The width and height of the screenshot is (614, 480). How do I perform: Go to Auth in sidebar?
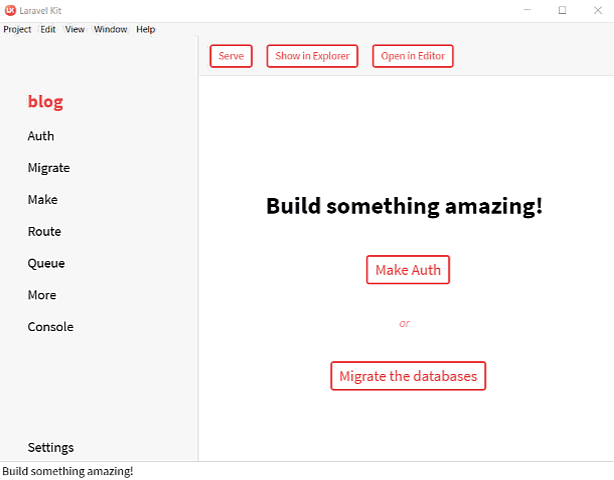pyautogui.click(x=41, y=136)
